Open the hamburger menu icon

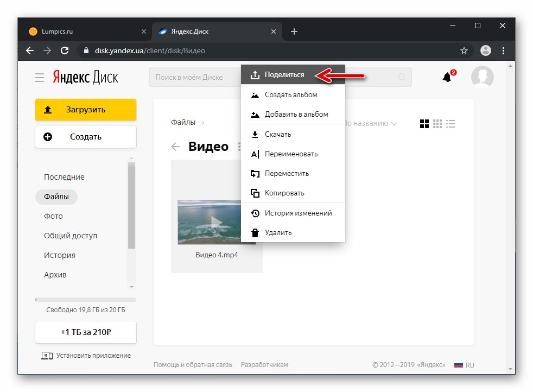pos(40,78)
